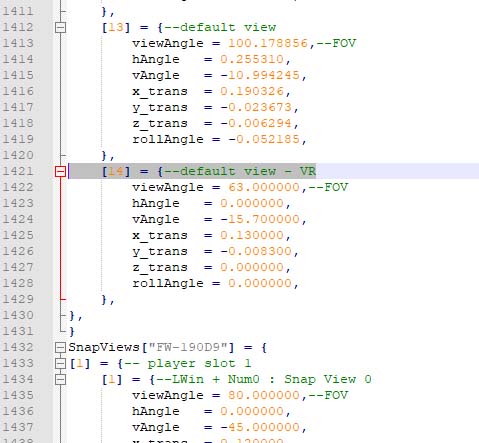This screenshot has width=479, height=443.
Task: Click the value -0.052185
Action: [264, 139]
